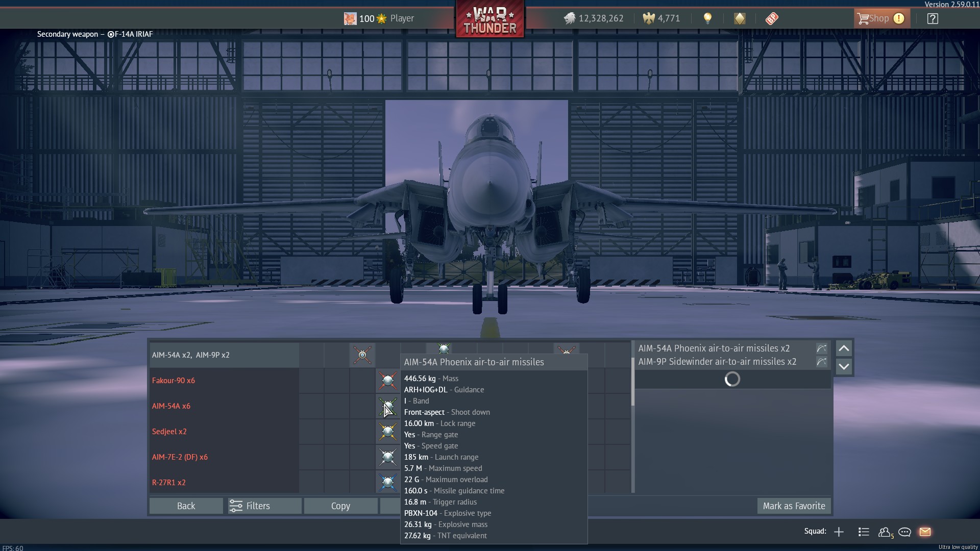Click the 22 G Maximum overload line
This screenshot has width=980, height=551.
pyautogui.click(x=446, y=480)
